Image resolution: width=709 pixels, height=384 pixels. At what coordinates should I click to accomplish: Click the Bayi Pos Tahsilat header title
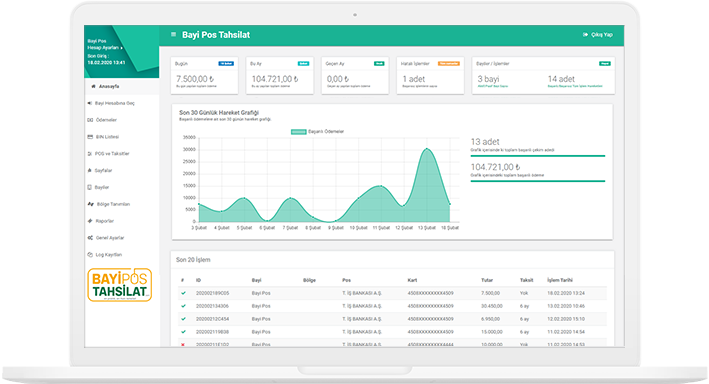tap(216, 35)
